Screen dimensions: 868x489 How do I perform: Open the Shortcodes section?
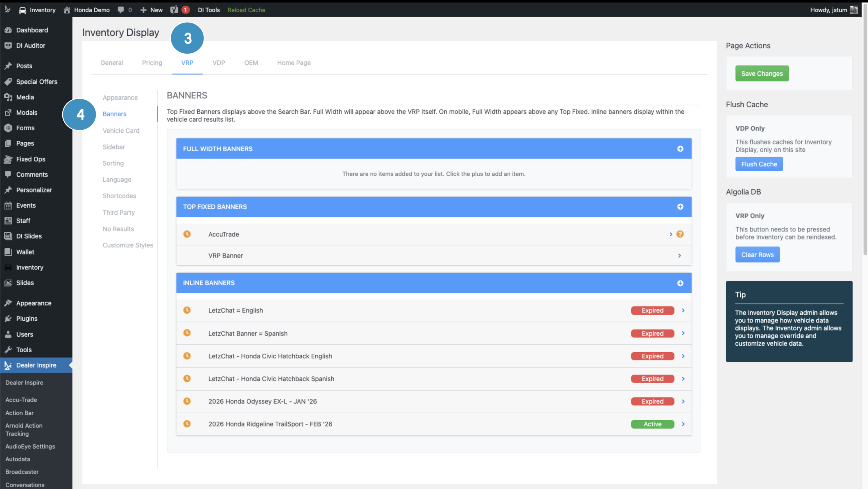pyautogui.click(x=119, y=196)
